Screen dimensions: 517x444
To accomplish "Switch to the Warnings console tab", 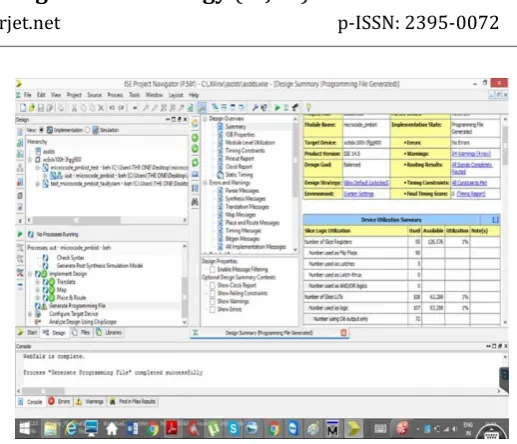I will click(x=90, y=401).
